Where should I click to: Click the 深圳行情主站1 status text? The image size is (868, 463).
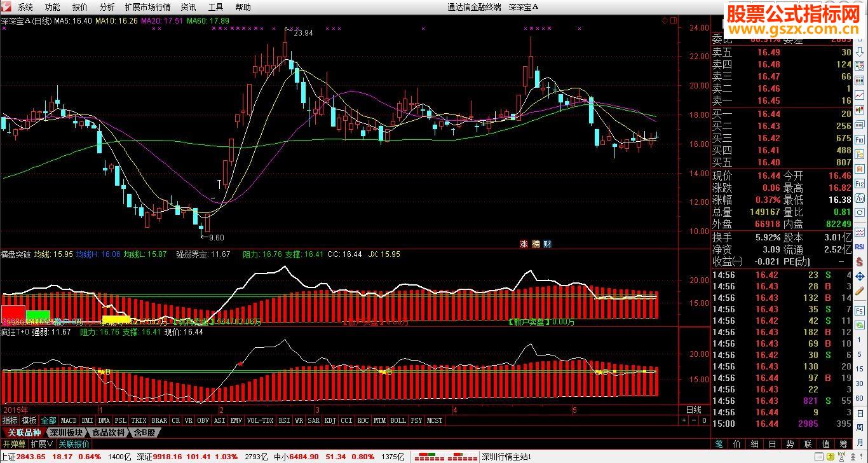[506, 457]
